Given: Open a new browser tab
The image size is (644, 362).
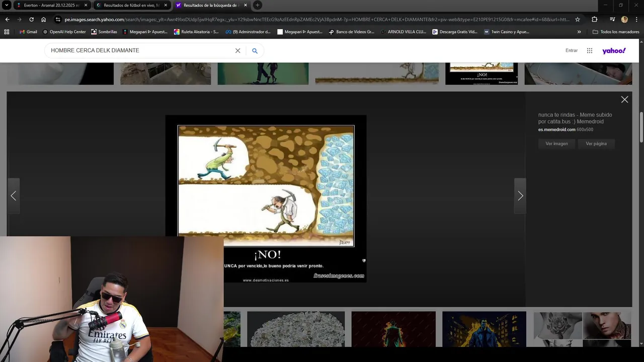Looking at the screenshot, I should pyautogui.click(x=257, y=5).
